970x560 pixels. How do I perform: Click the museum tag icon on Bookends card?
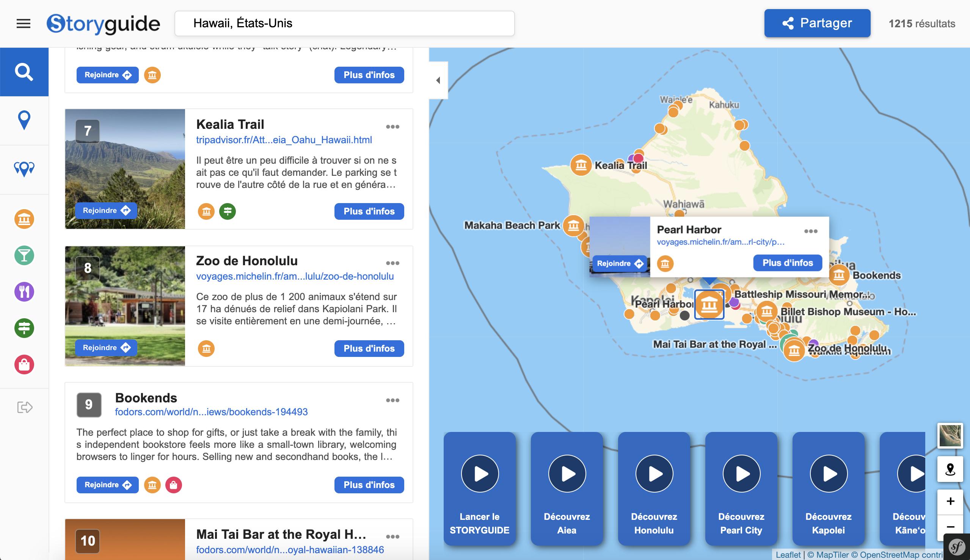tap(152, 485)
